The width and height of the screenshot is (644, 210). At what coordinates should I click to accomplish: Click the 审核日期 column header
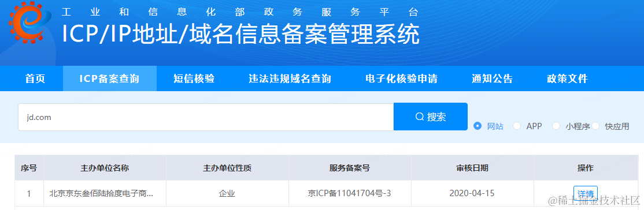[472, 168]
